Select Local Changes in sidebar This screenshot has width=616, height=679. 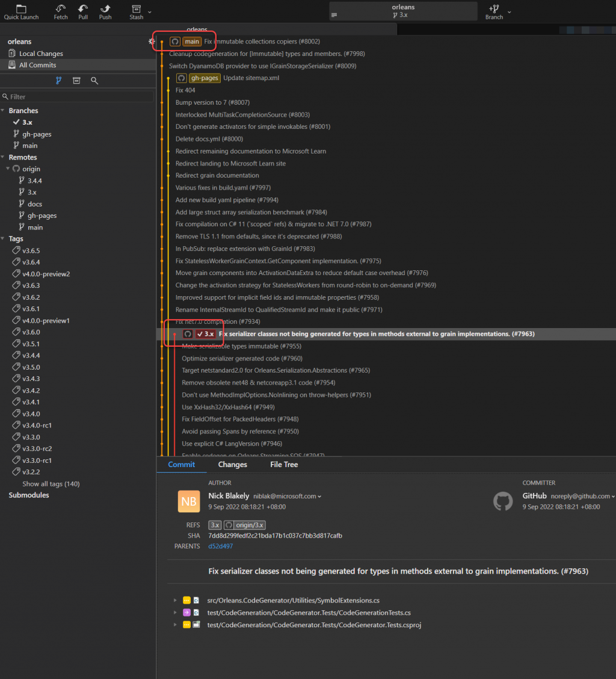tap(78, 53)
